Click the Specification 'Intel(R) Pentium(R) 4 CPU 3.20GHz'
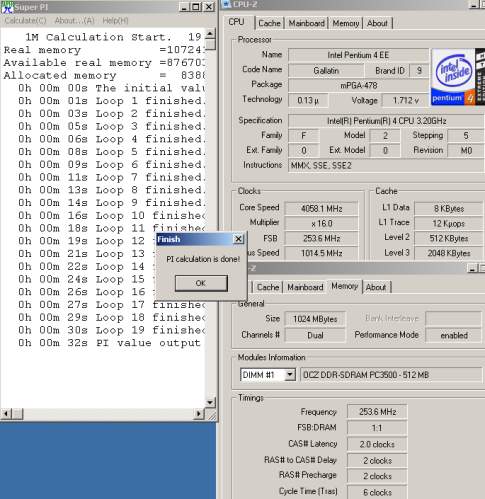Image resolution: width=485 pixels, height=499 pixels. [x=386, y=121]
